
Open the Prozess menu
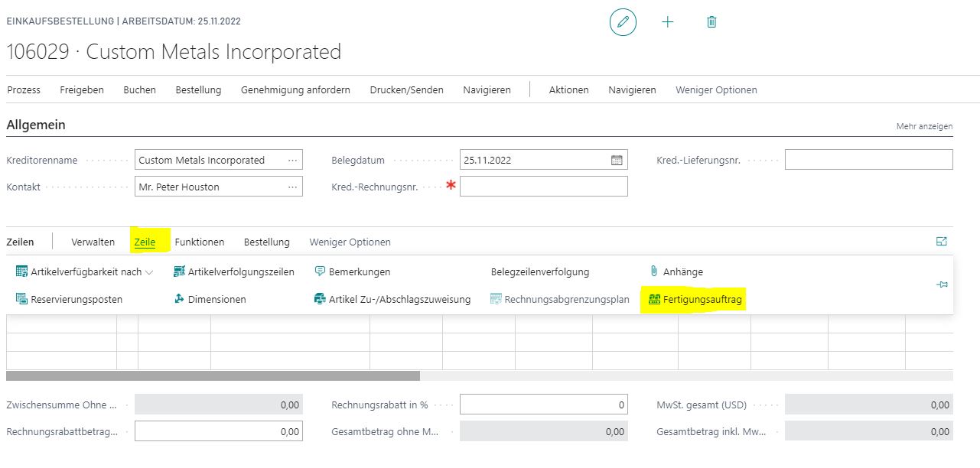tap(24, 89)
